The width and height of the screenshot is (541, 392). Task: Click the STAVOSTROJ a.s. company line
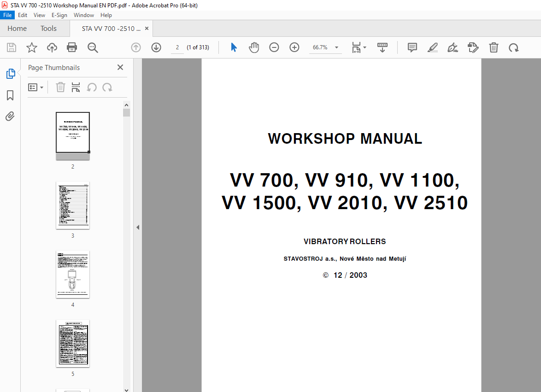point(345,258)
